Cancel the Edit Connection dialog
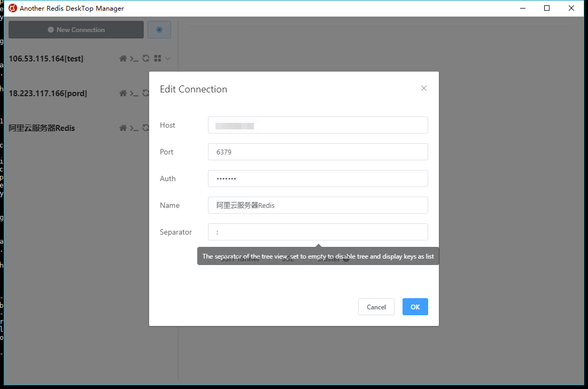 coord(376,307)
